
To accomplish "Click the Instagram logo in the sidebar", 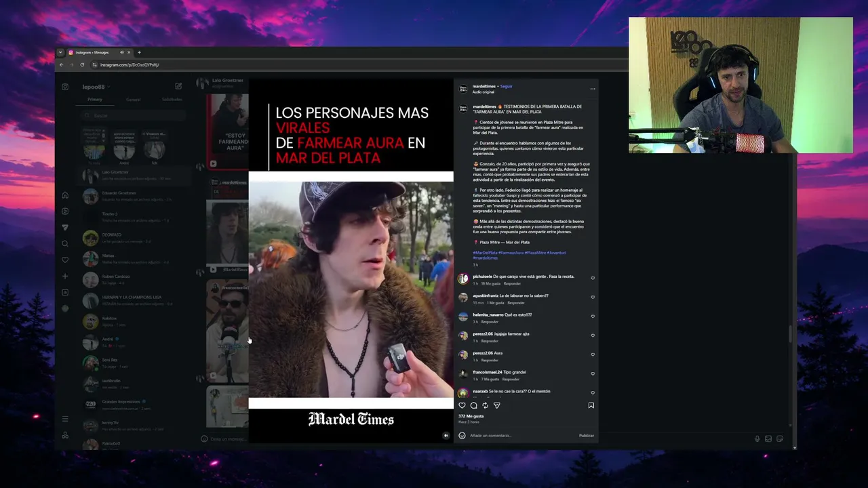I will [65, 87].
